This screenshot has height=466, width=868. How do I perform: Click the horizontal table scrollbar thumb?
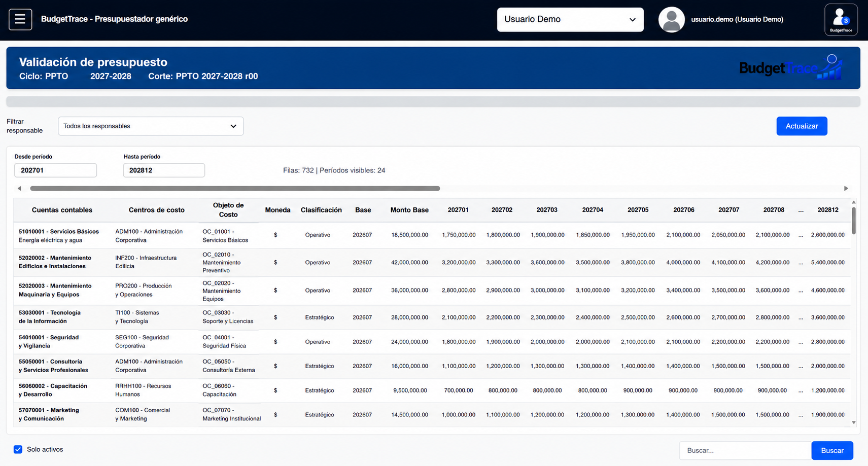pyautogui.click(x=235, y=188)
